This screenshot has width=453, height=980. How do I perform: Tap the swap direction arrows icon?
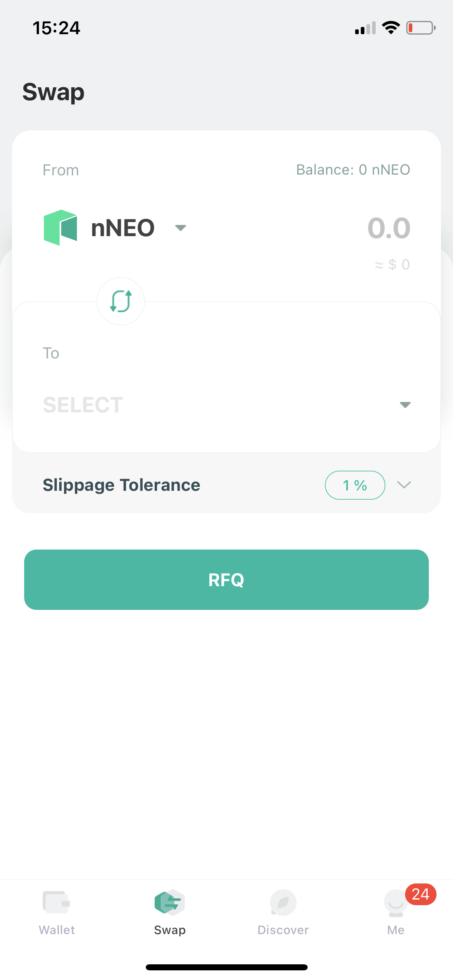[121, 301]
